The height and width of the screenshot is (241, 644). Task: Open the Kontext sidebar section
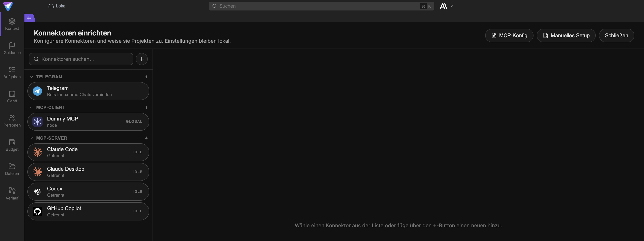[x=12, y=24]
